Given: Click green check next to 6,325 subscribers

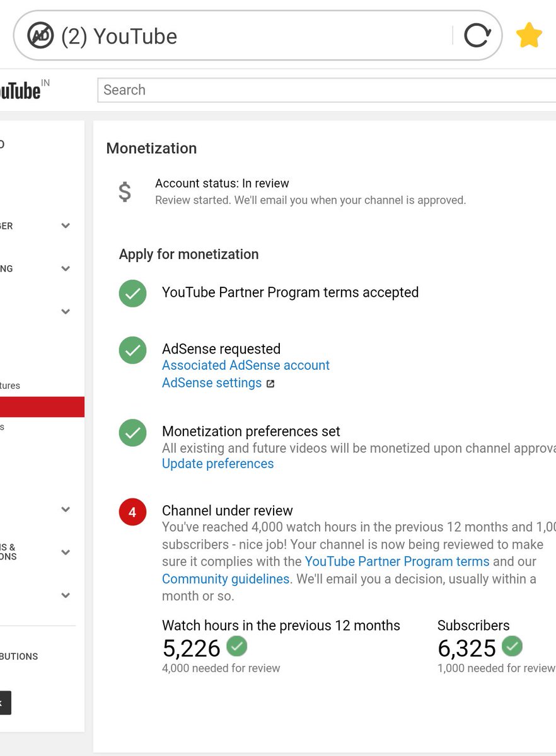Looking at the screenshot, I should click(513, 646).
